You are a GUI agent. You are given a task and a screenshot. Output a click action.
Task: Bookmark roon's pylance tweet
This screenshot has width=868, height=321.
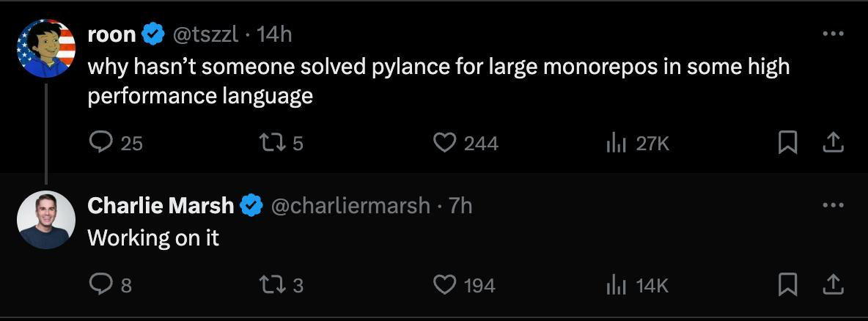787,143
